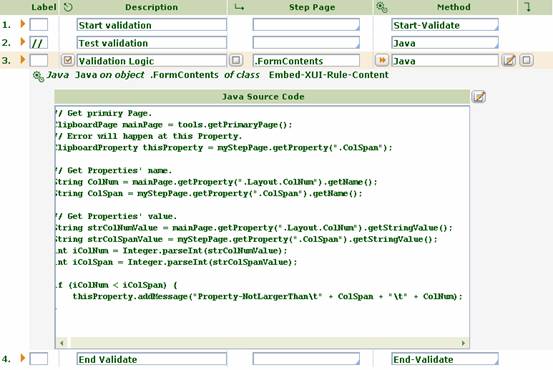This screenshot has width=553, height=370.
Task: Click the if (iColNum < iColSpan) line
Action: tap(117, 285)
